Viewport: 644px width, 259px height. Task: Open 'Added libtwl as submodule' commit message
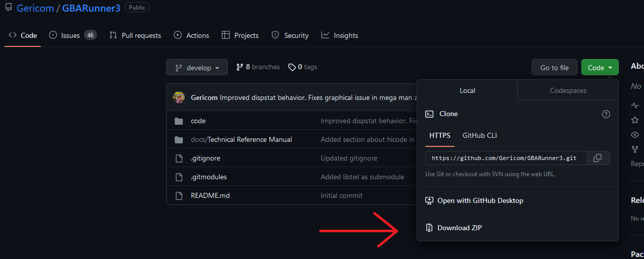pyautogui.click(x=363, y=177)
